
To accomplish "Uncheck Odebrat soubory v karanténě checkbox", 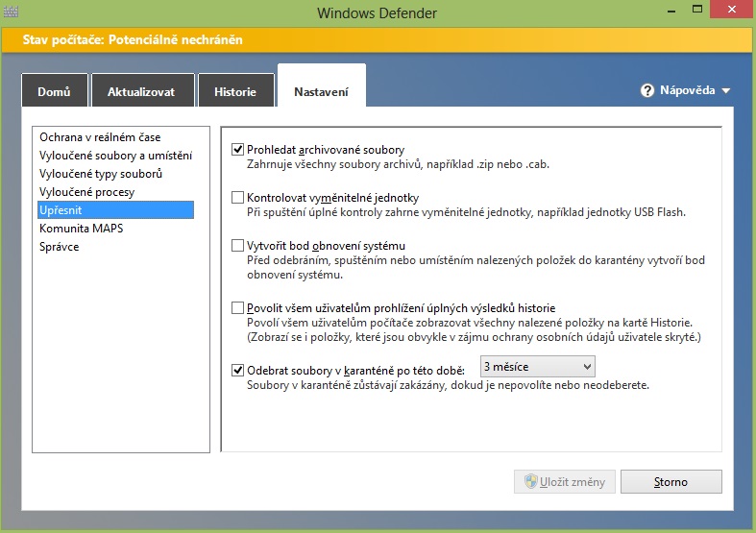I will [237, 370].
